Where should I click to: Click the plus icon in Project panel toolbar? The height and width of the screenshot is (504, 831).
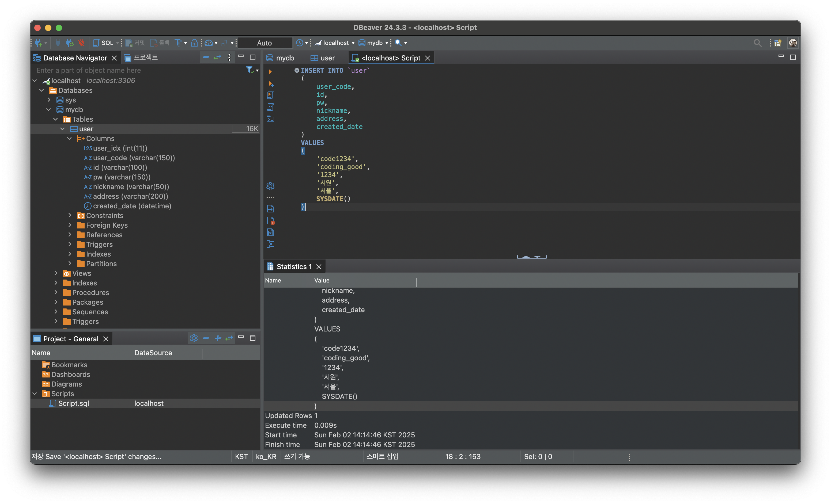218,338
